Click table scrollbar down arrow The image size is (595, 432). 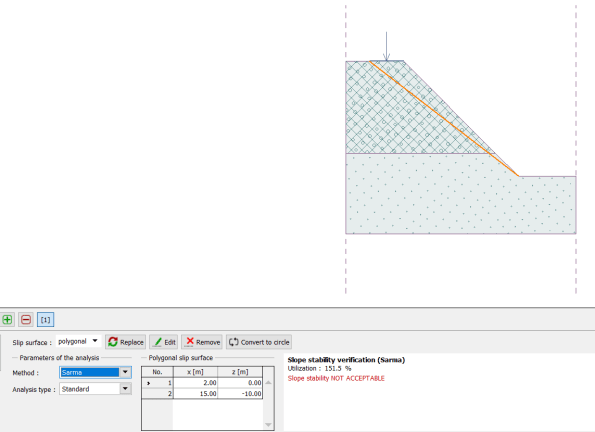(x=268, y=425)
